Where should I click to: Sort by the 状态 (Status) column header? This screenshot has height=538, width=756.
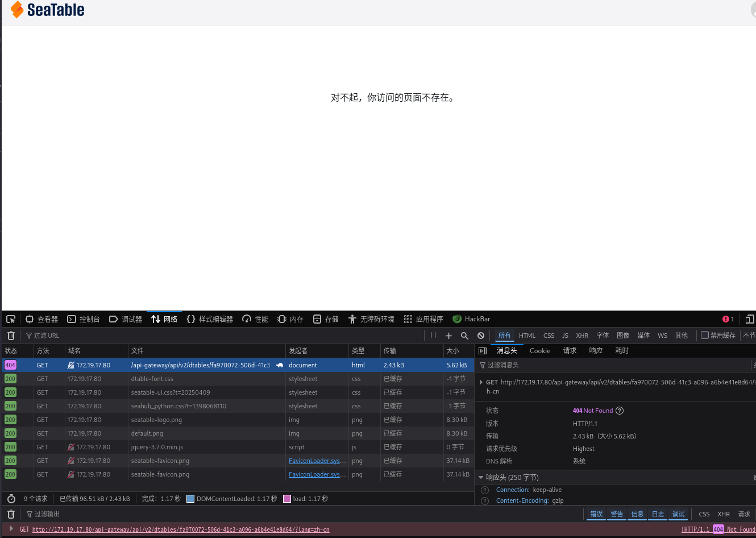[17, 351]
